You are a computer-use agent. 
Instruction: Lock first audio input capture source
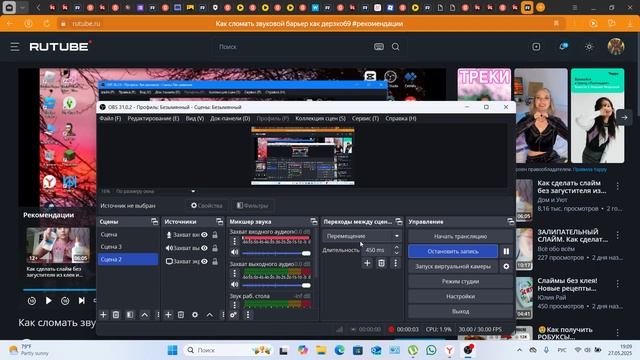pos(215,235)
